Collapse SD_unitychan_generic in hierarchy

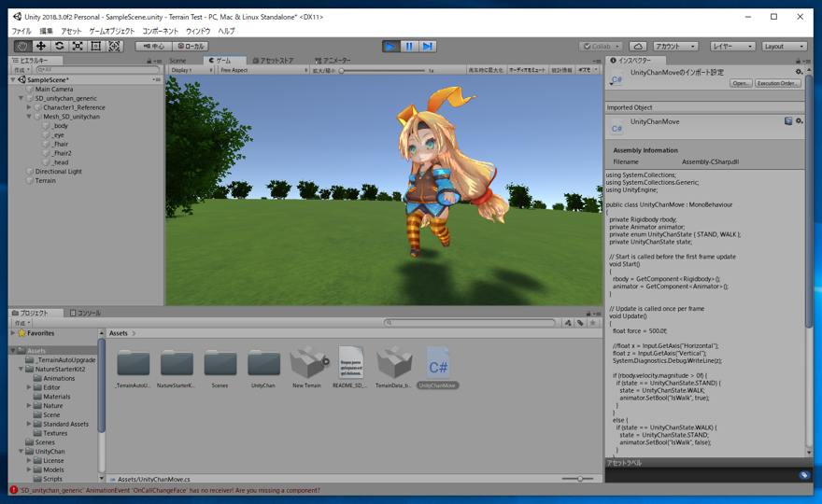pyautogui.click(x=21, y=98)
